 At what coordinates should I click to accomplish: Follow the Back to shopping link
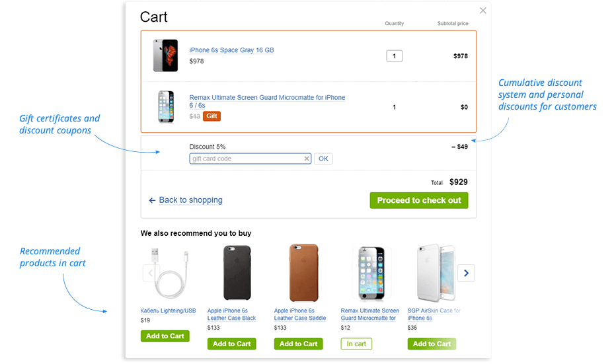[x=190, y=200]
